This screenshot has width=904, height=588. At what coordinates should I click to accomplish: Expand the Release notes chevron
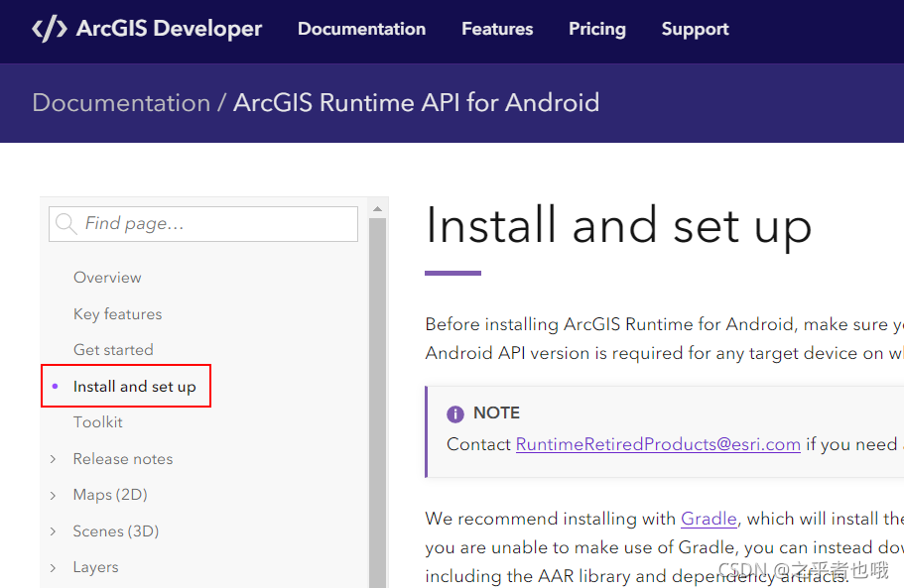[53, 459]
